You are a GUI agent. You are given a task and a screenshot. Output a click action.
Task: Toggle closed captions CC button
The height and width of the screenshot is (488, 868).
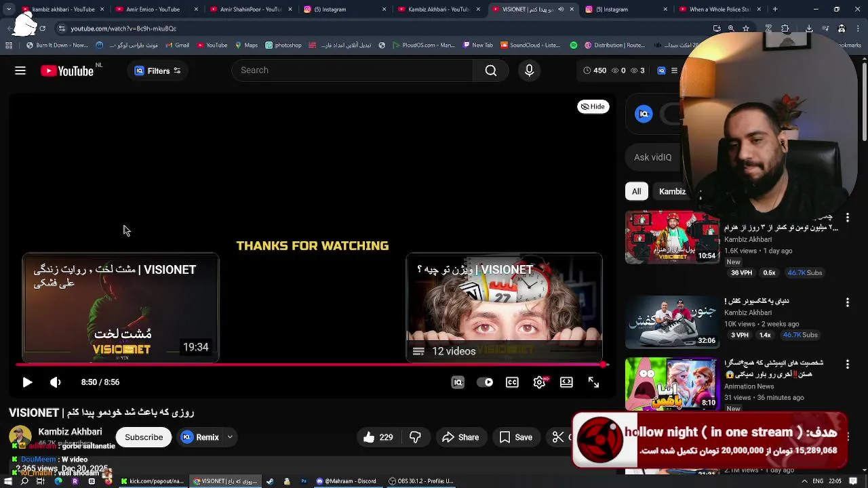(512, 382)
